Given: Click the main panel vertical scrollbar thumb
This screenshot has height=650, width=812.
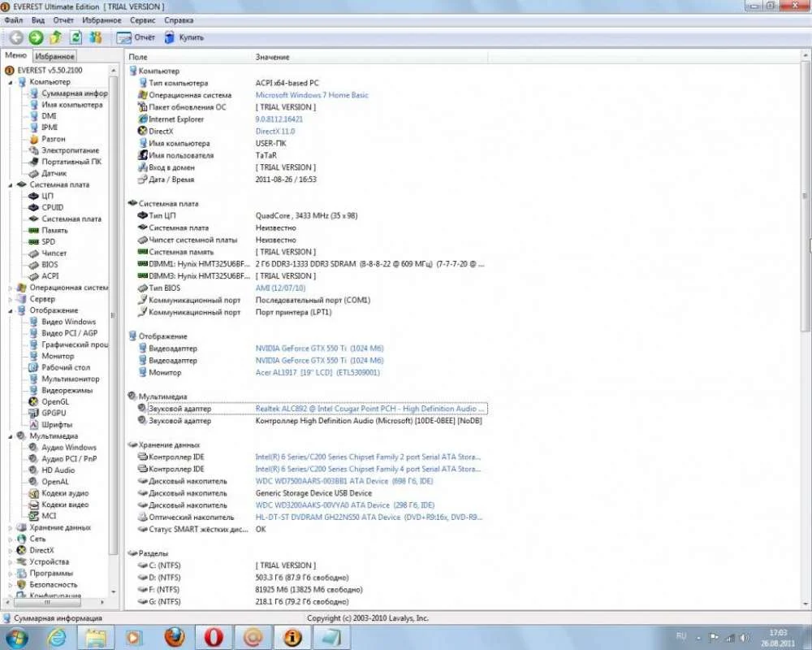Looking at the screenshot, I should pos(806,197).
